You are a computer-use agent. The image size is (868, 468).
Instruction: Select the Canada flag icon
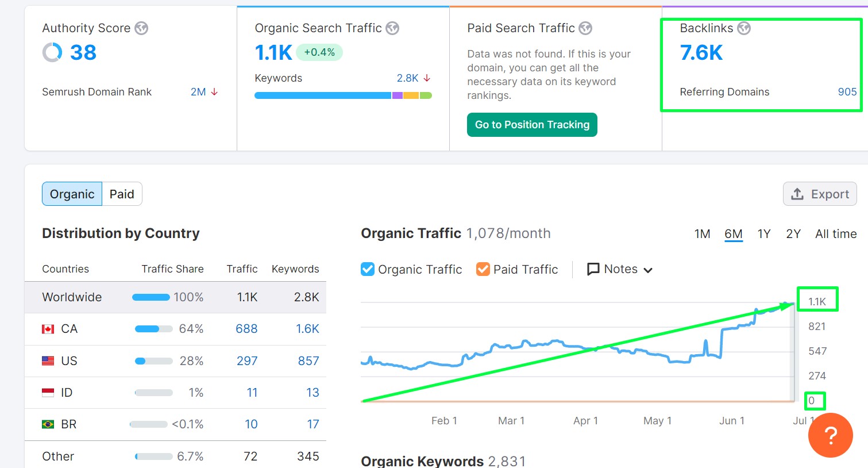click(x=48, y=328)
